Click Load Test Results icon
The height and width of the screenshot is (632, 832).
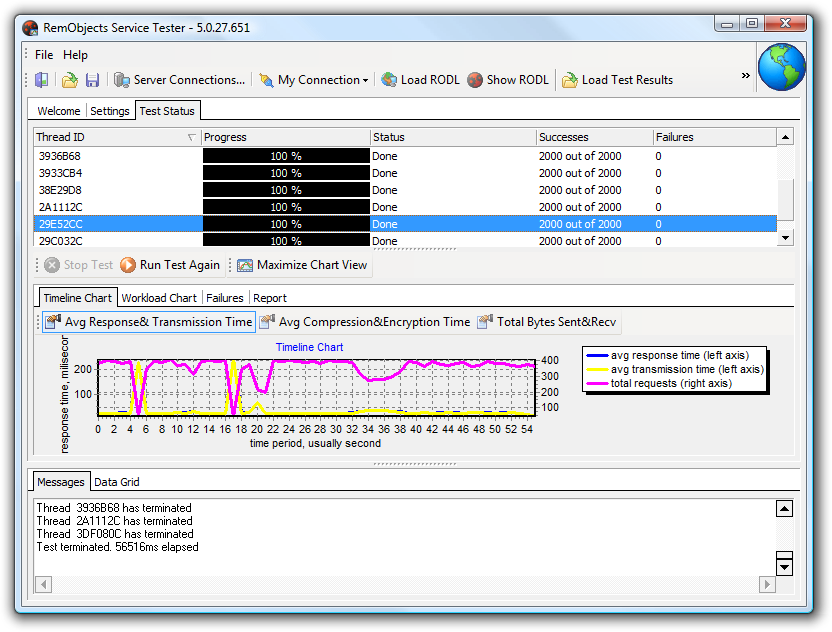(570, 80)
